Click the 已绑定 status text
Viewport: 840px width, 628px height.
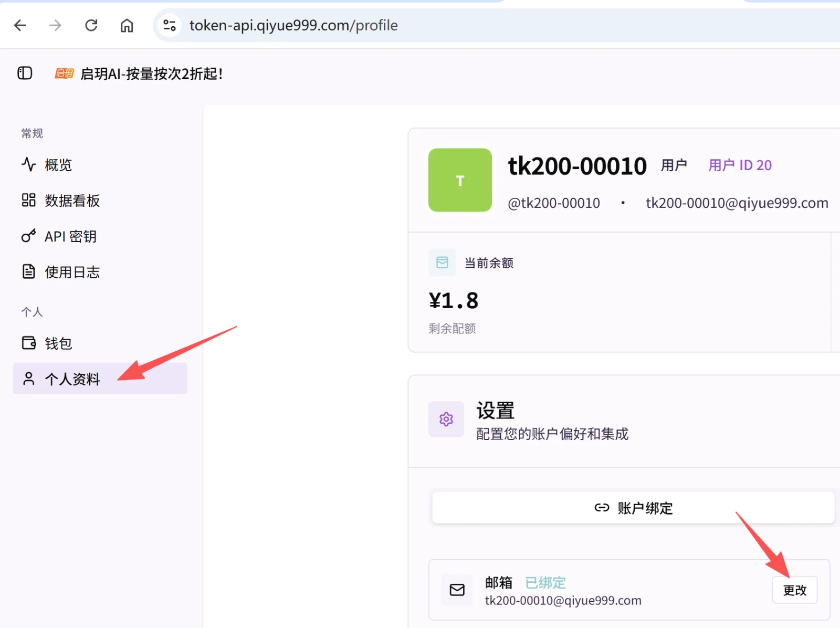click(x=545, y=583)
